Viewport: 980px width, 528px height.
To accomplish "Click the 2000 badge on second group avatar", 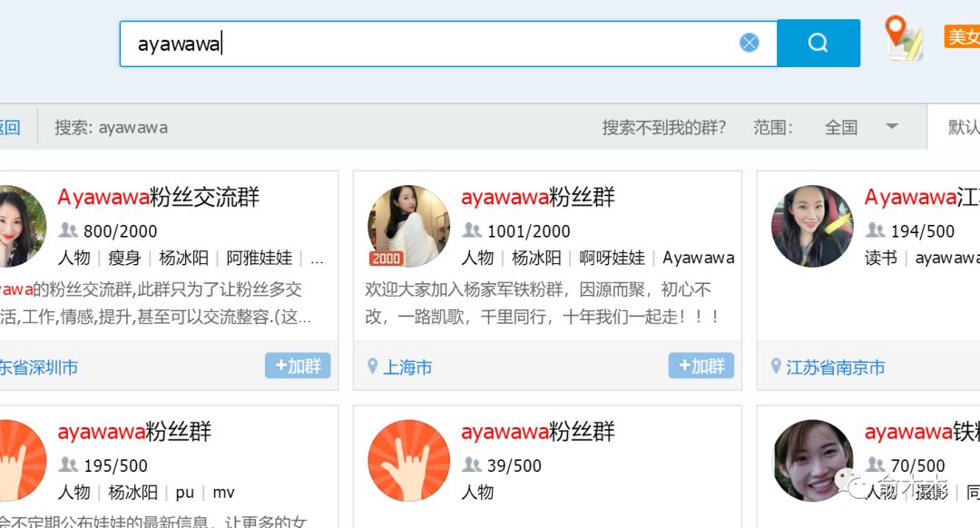I will [387, 258].
